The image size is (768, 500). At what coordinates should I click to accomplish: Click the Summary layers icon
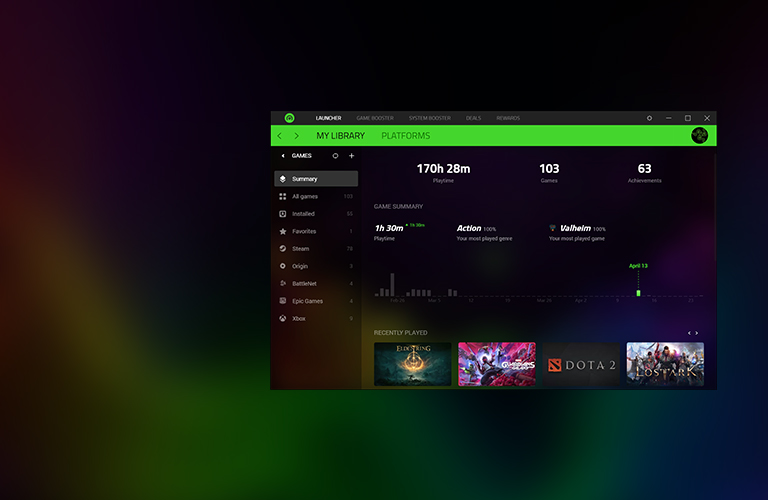283,179
